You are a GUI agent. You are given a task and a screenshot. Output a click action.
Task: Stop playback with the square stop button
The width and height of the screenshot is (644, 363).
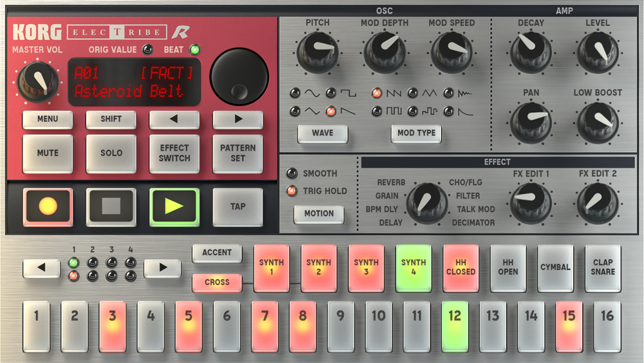click(x=111, y=207)
